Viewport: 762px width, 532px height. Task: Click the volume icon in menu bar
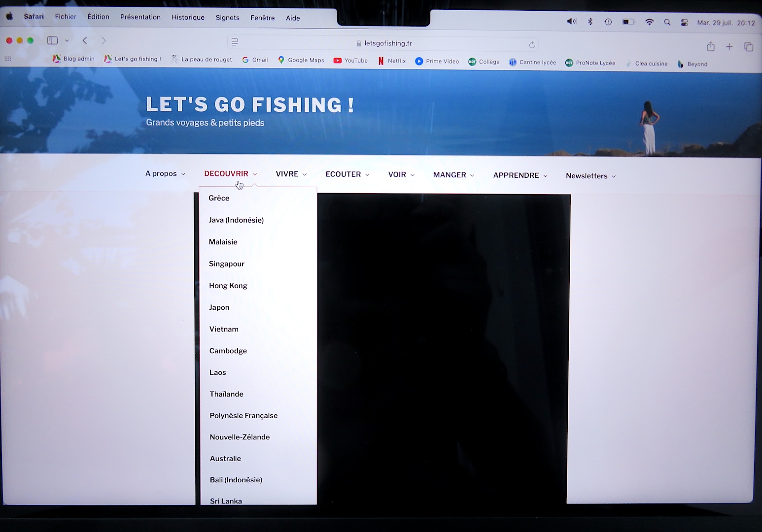point(571,21)
